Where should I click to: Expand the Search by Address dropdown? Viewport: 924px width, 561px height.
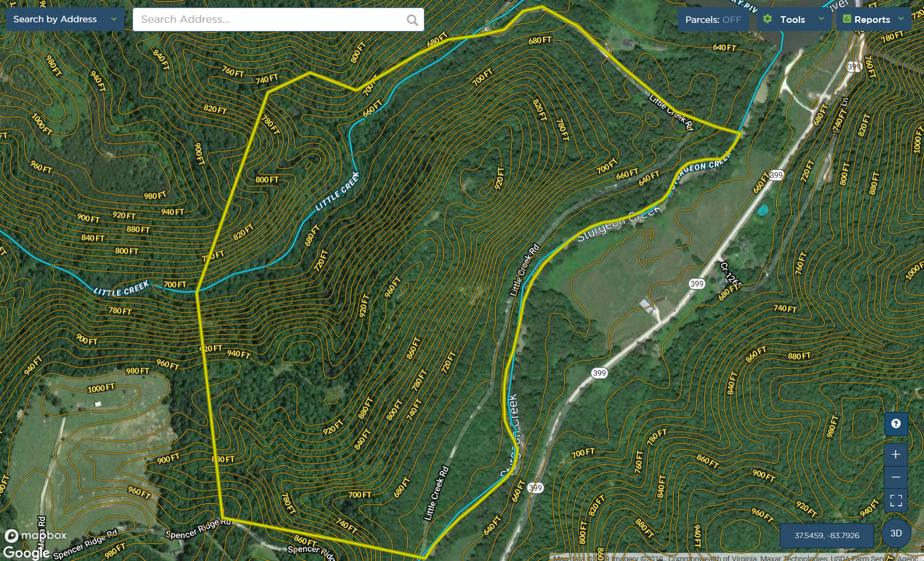click(x=114, y=19)
